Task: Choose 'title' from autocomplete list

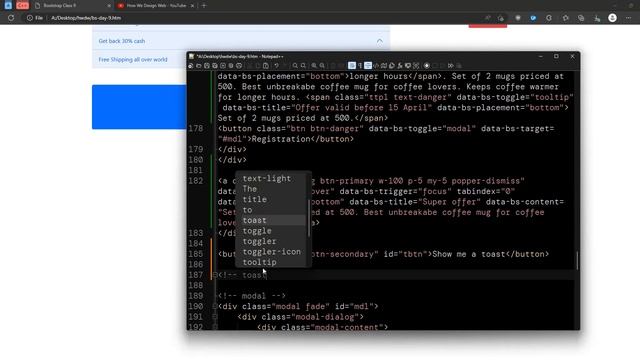Action: 254,199
